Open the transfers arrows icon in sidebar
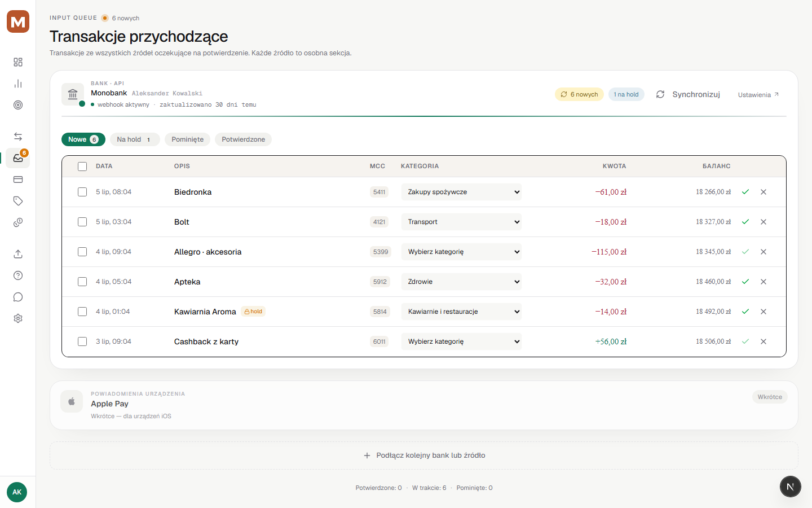Viewport: 812px width, 508px height. click(18, 137)
